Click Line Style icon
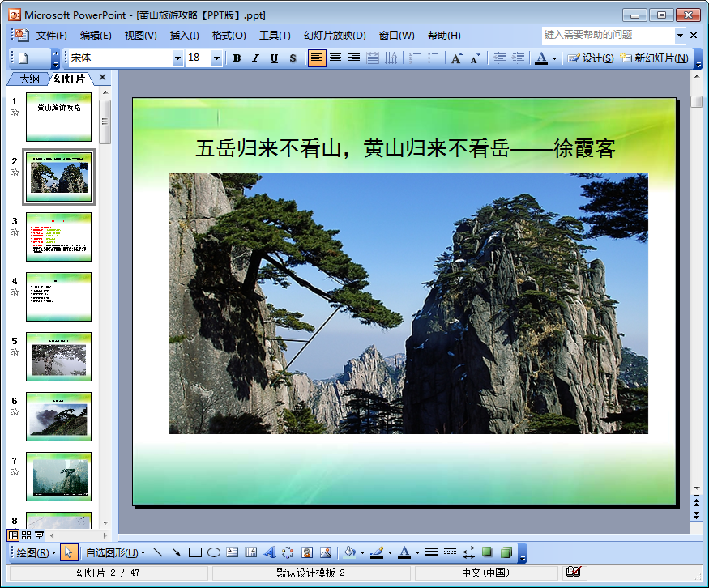 (431, 552)
